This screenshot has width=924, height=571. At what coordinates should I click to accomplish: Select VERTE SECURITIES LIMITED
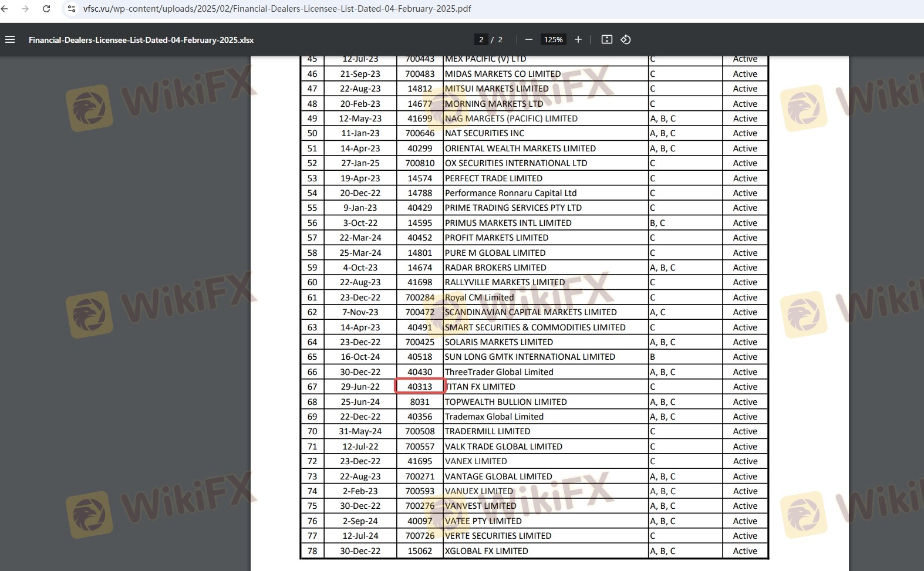[498, 536]
